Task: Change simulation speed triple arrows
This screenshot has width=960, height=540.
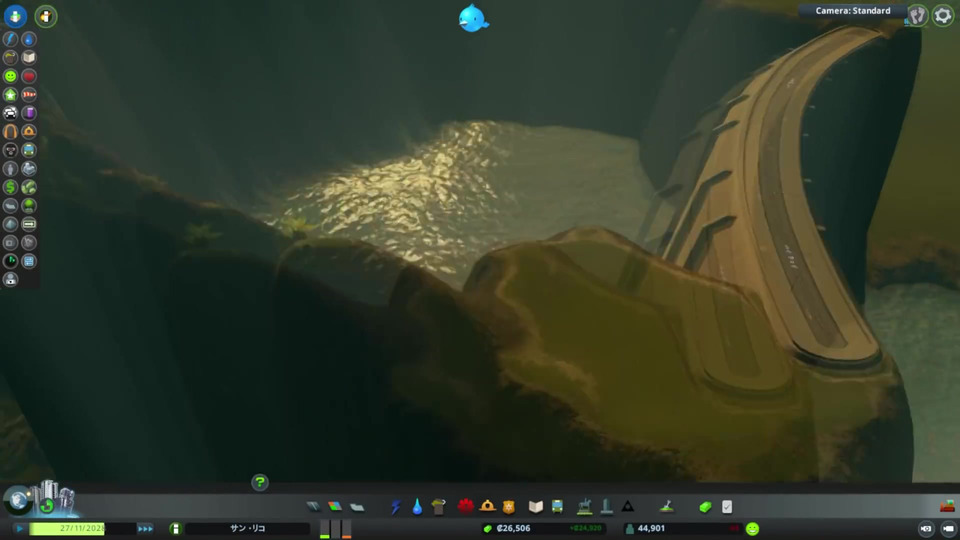Action: point(145,528)
